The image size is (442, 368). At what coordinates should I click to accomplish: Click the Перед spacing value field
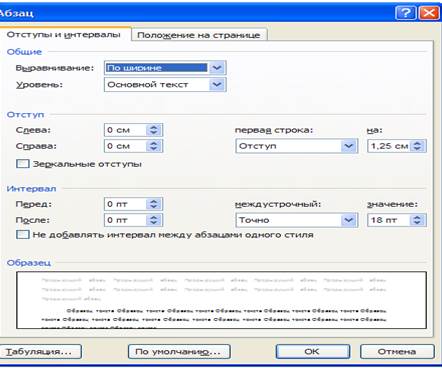(x=125, y=204)
